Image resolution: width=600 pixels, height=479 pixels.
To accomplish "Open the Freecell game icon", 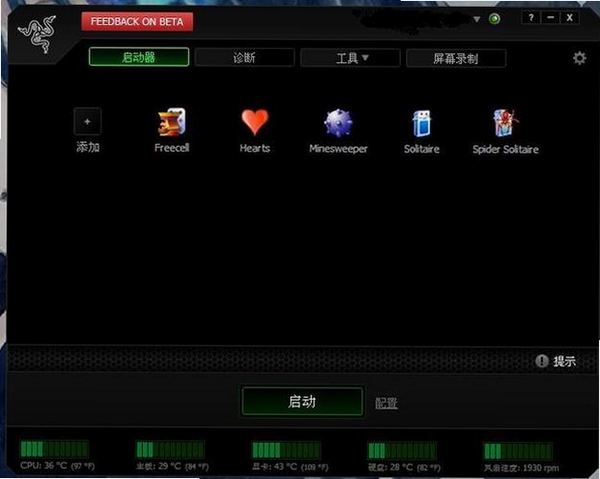I will 172,122.
